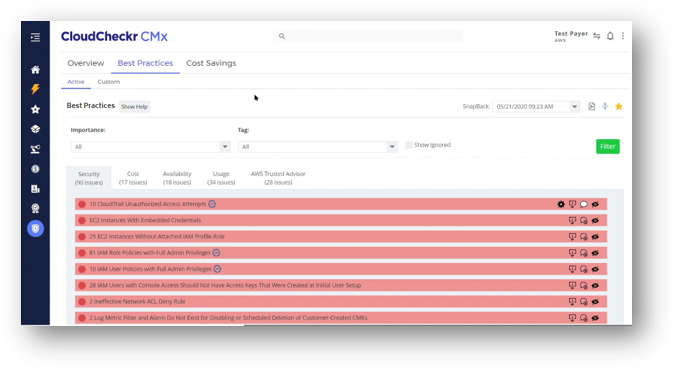This screenshot has width=674, height=368.
Task: Toggle ignore eye on Log Metric Filter row
Action: (x=595, y=318)
